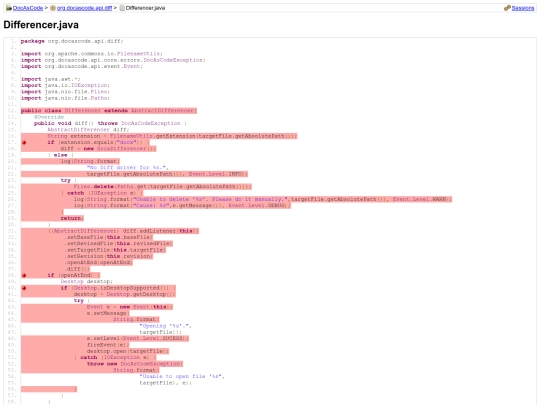Viewport: 540px width, 405px height.
Task: Click the diff.addListener(this) line
Action: pyautogui.click(x=123, y=231)
